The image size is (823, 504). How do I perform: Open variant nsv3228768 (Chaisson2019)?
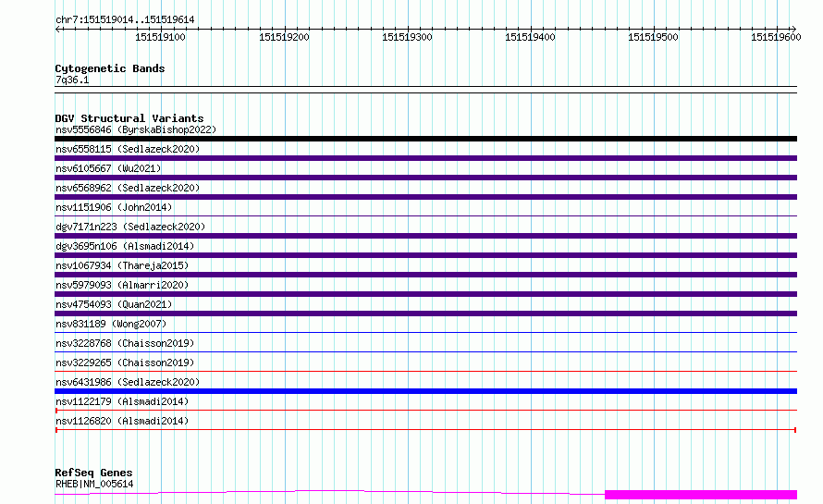coord(125,343)
